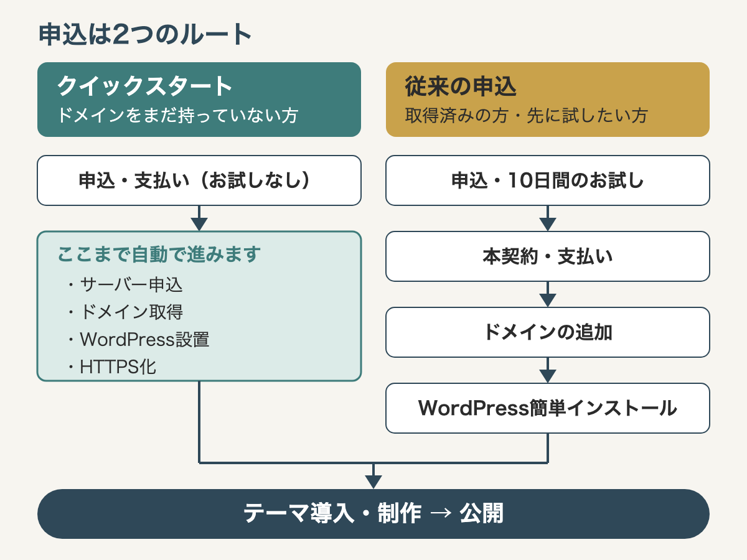Image resolution: width=747 pixels, height=560 pixels.
Task: Select the サーバー申込 list item
Action: pos(124,284)
